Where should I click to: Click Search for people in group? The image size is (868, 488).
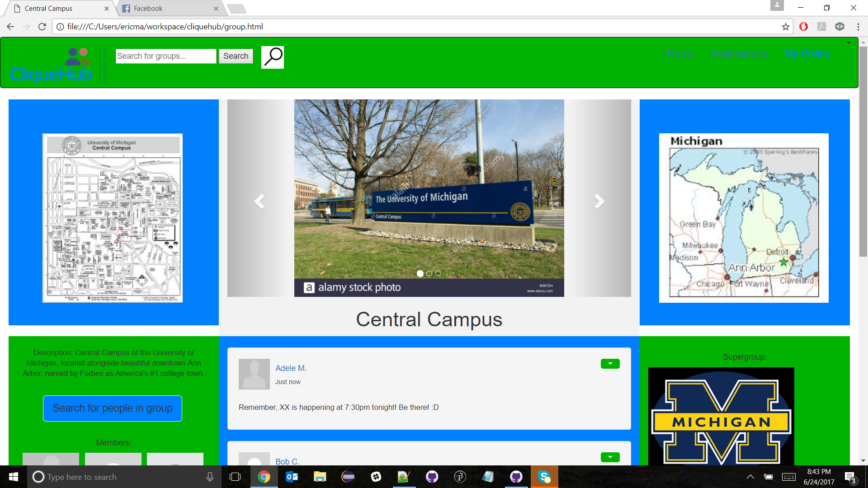(x=113, y=408)
